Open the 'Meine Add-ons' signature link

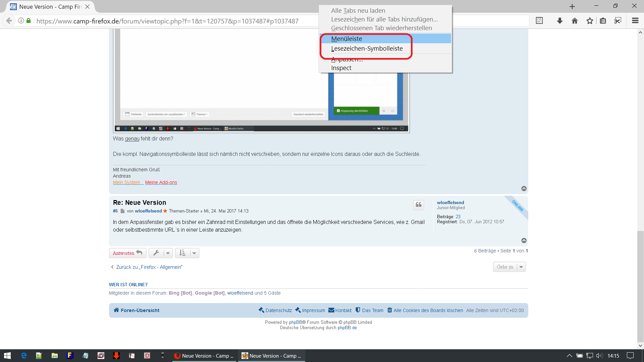pos(161,182)
